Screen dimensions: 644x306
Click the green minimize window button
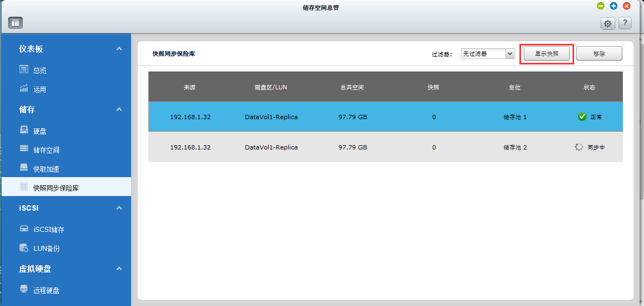pyautogui.click(x=601, y=6)
